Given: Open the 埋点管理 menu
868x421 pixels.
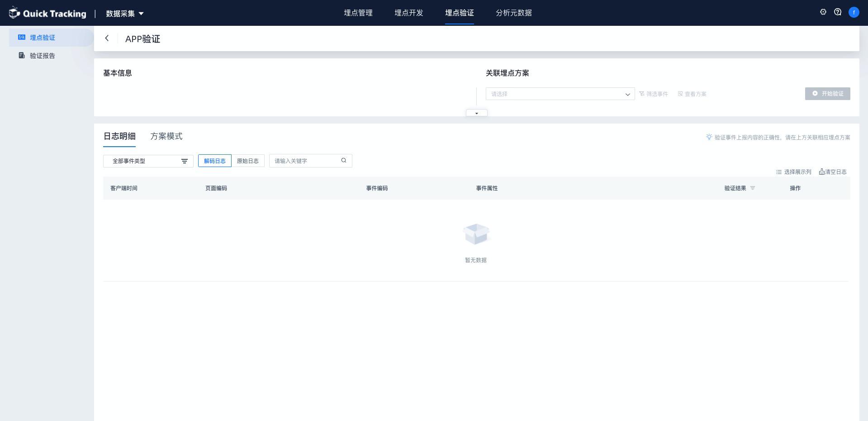Looking at the screenshot, I should pos(358,13).
